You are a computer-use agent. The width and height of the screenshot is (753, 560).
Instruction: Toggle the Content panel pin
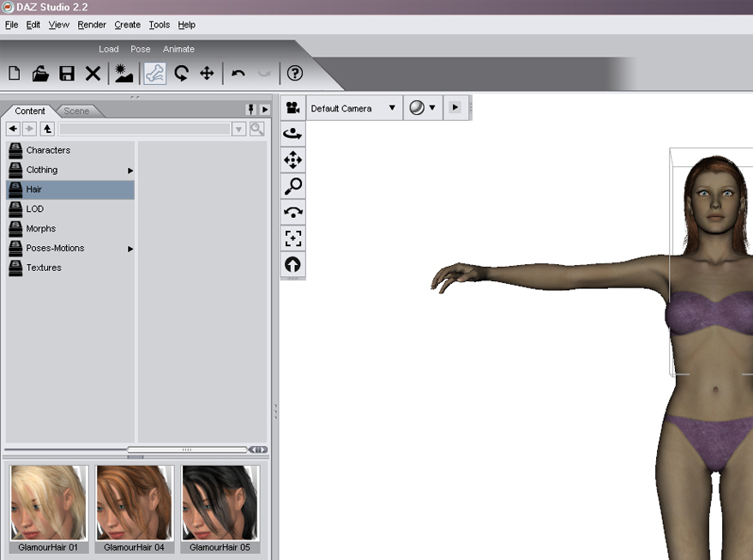(x=251, y=110)
